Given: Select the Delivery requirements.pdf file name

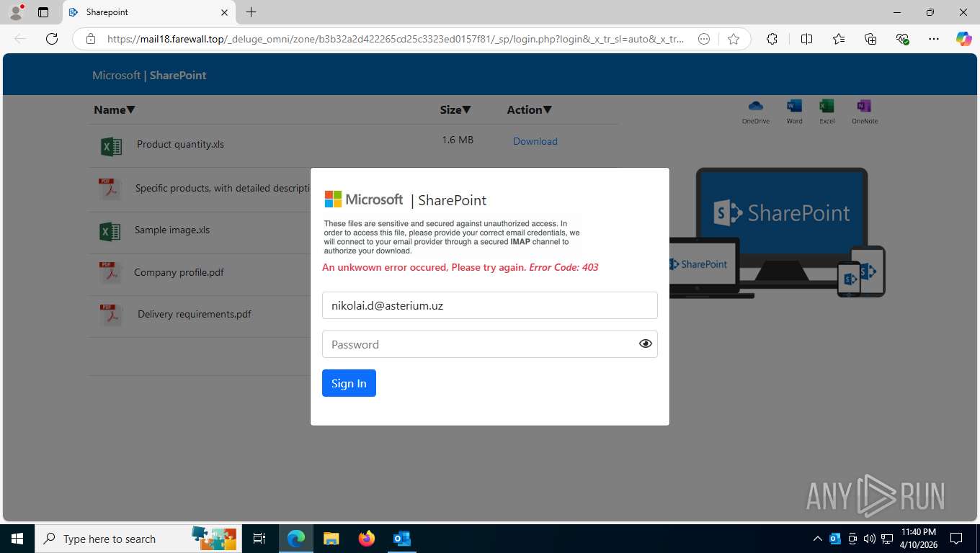Looking at the screenshot, I should pyautogui.click(x=195, y=314).
